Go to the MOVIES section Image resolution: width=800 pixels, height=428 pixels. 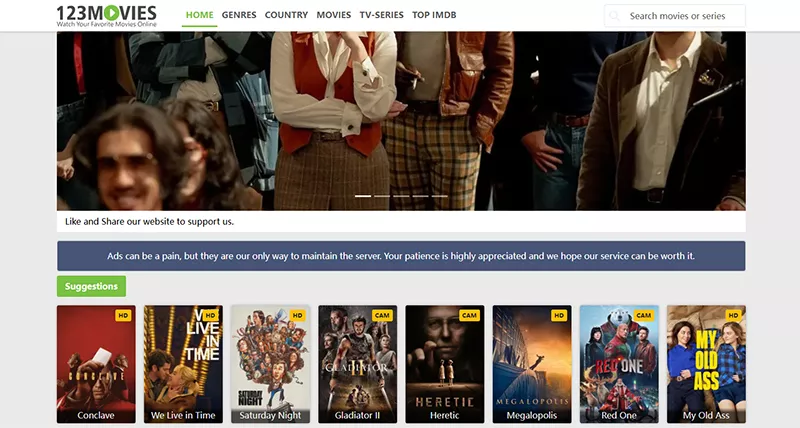(334, 15)
